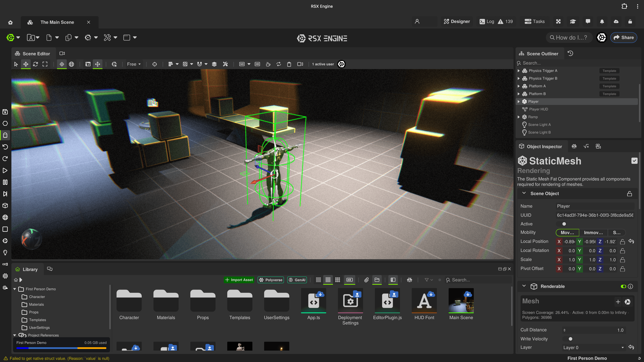The width and height of the screenshot is (644, 362).
Task: Open the Designer mode tab
Action: click(457, 21)
